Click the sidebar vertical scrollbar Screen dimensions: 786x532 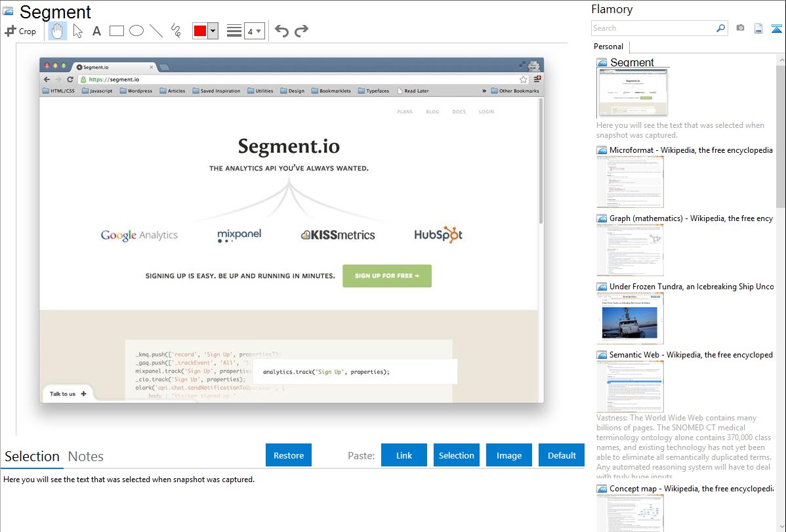(781, 136)
